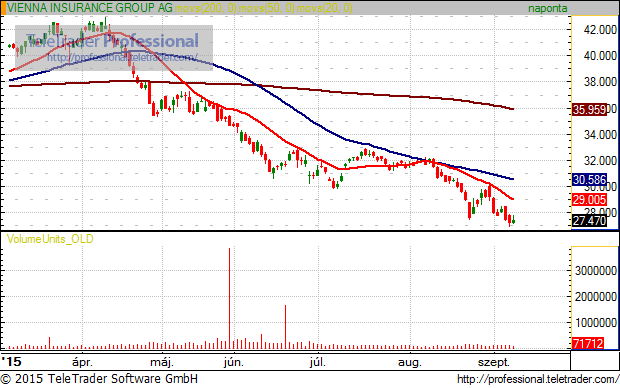Click the 40.000 price axis label
This screenshot has height=388, width=620.
point(600,56)
